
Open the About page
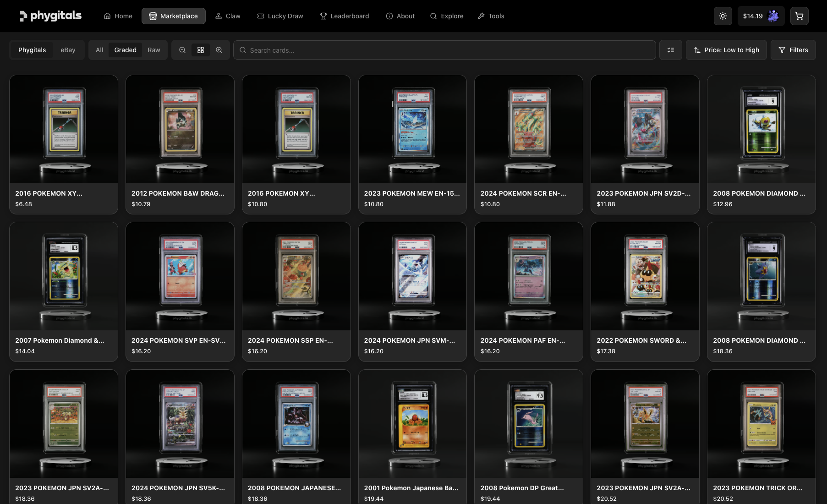coord(400,16)
